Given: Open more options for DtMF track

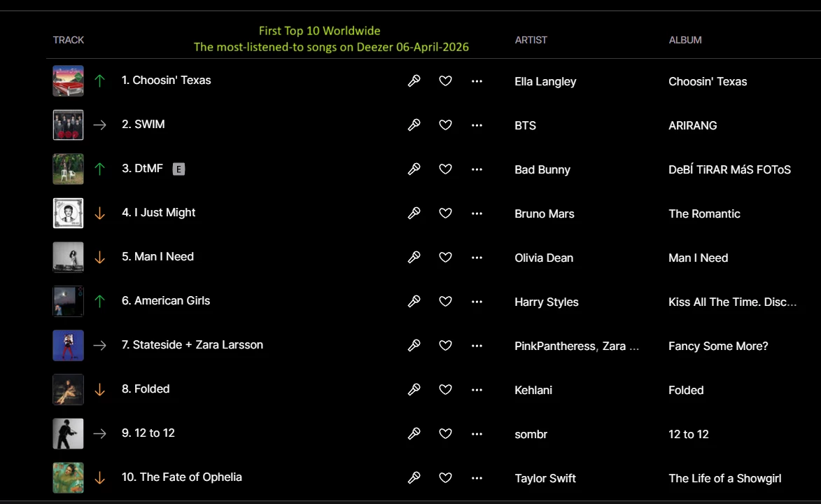Looking at the screenshot, I should click(x=477, y=169).
